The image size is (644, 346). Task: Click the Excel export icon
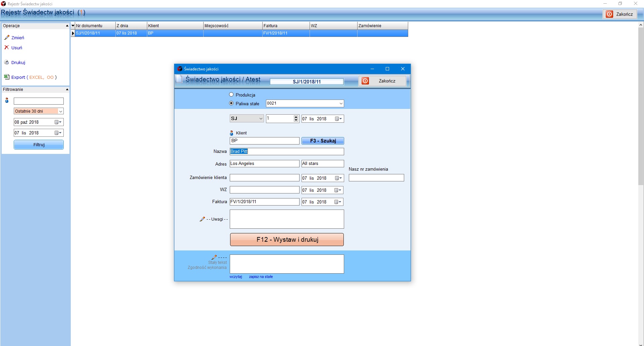[6, 77]
